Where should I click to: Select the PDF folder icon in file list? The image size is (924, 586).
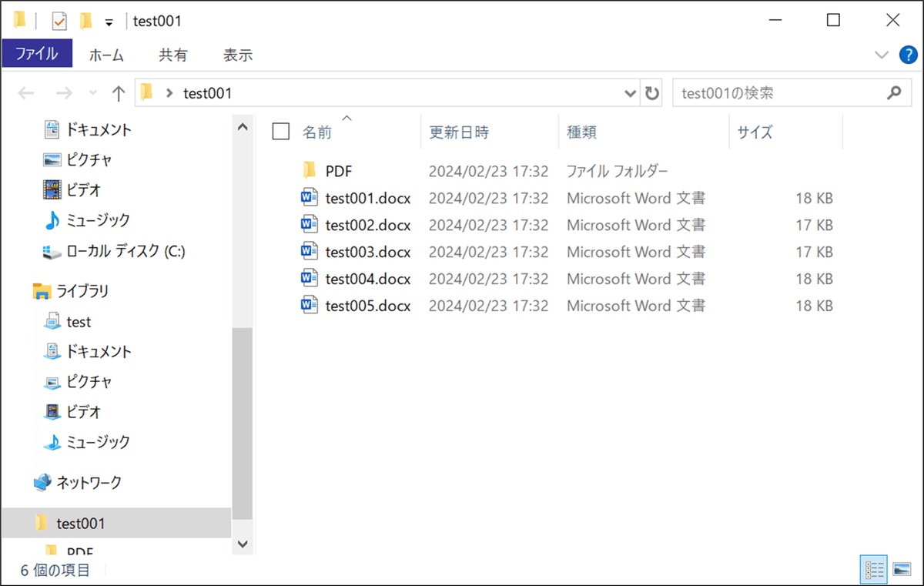[310, 170]
